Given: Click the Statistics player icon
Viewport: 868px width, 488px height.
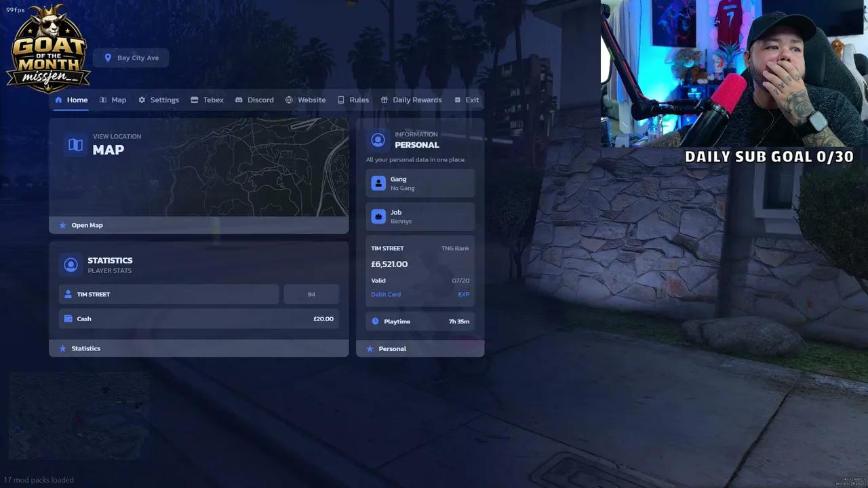Looking at the screenshot, I should pos(71,265).
